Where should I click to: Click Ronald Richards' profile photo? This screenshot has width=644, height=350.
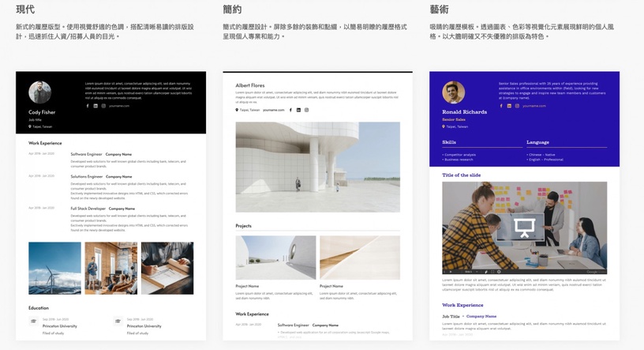454,92
